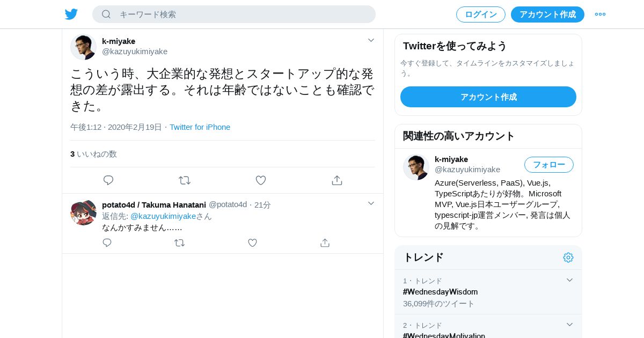Focus the キーワード検索 search field

coord(234,14)
